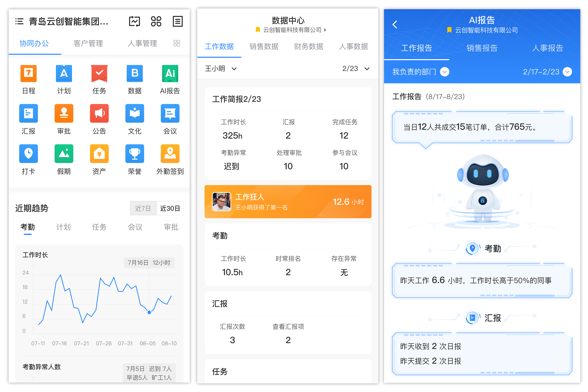Viewport: 588px width, 392px height.
Task: Expand the 王小明 member selector
Action: click(x=220, y=69)
